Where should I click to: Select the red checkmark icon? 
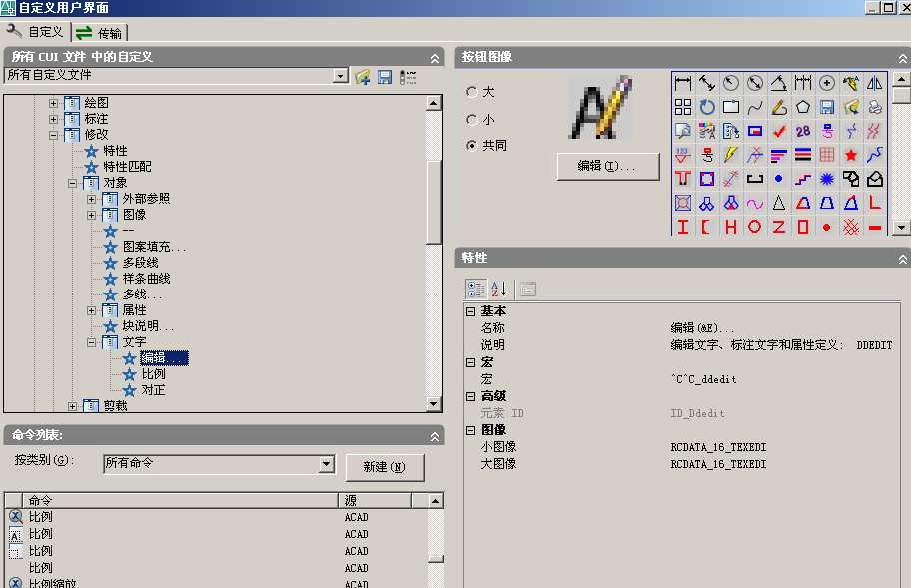[779, 131]
